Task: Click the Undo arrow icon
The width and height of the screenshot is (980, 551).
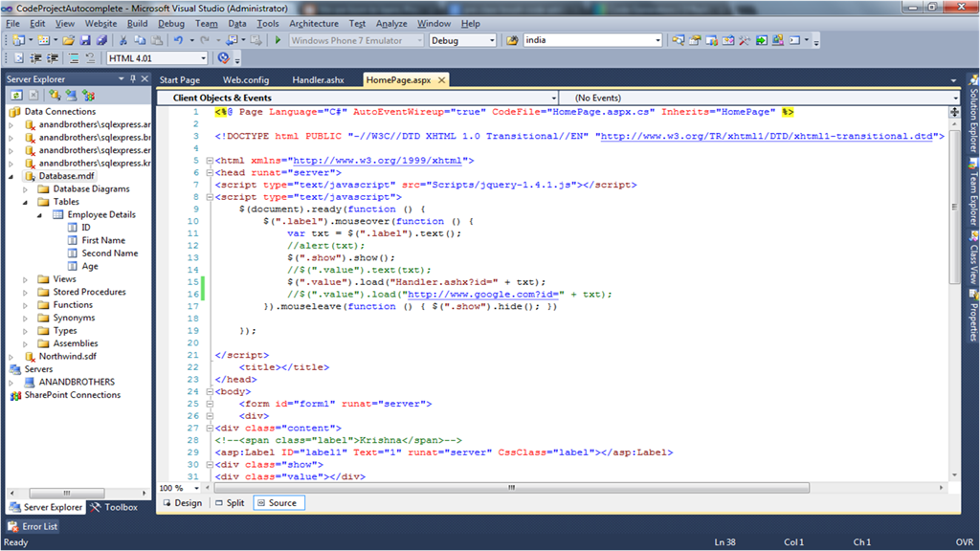Action: [x=178, y=40]
